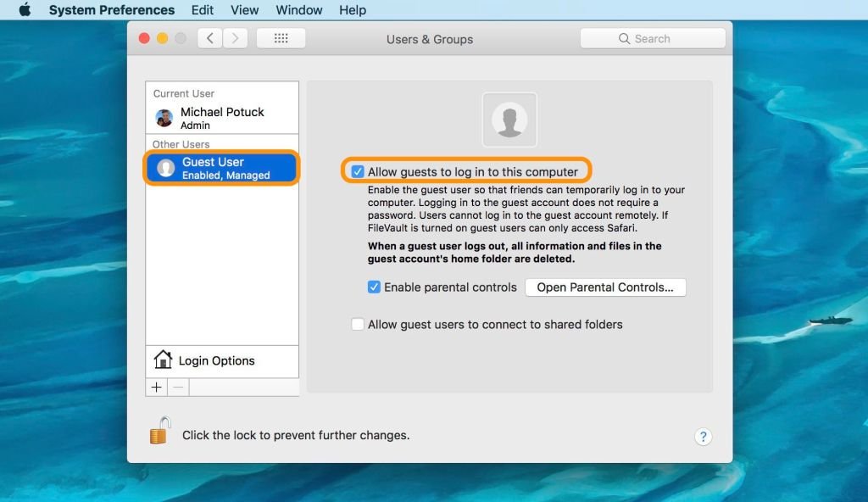Screen dimensions: 868x502
Task: Click the Show All grid icon
Action: 281,39
